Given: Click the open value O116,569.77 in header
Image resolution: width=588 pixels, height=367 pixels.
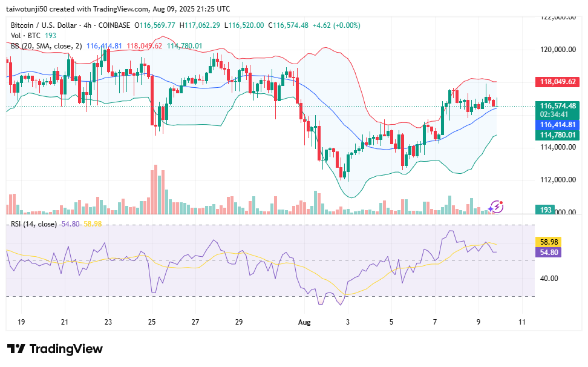Looking at the screenshot, I should pos(154,25).
